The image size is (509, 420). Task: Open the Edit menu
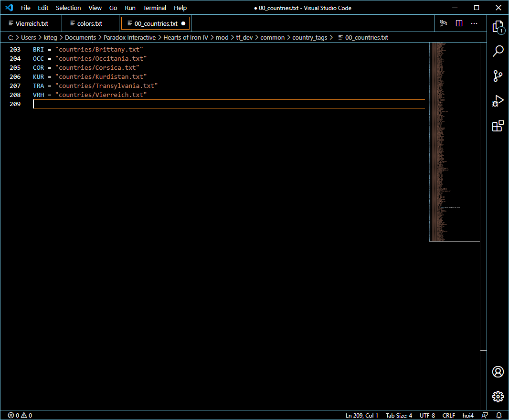[43, 8]
